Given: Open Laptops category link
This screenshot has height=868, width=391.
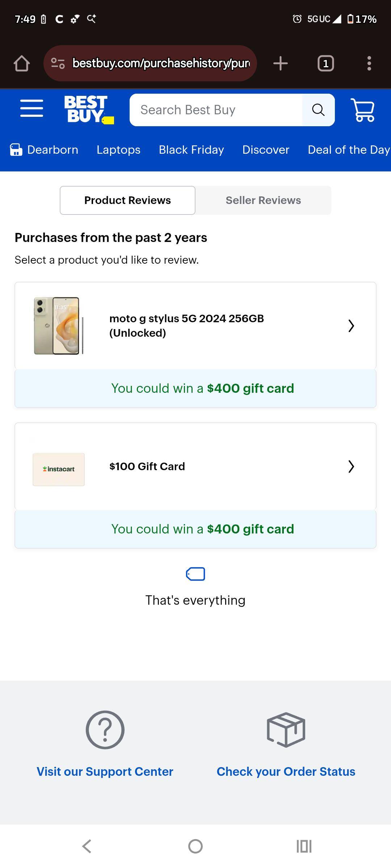Looking at the screenshot, I should pos(118,150).
